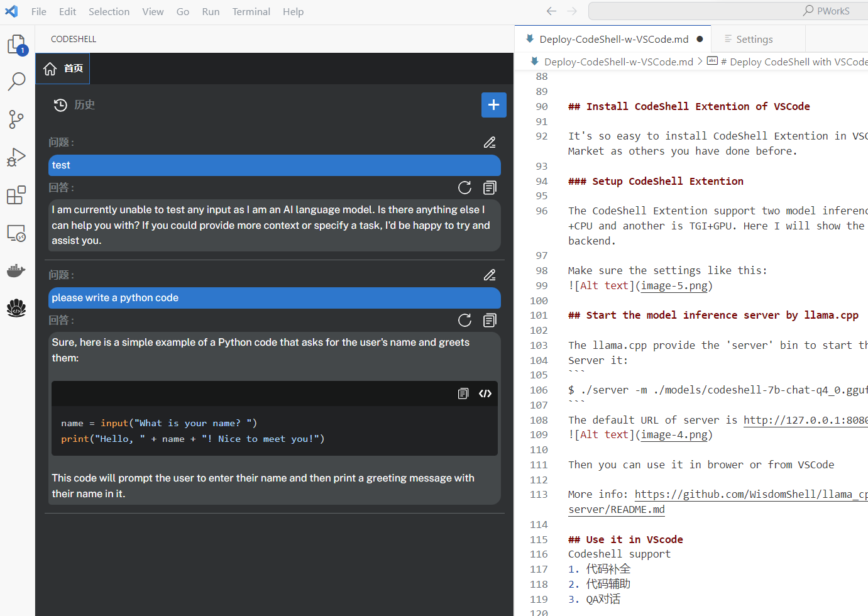Open Source Control view

pos(17,119)
